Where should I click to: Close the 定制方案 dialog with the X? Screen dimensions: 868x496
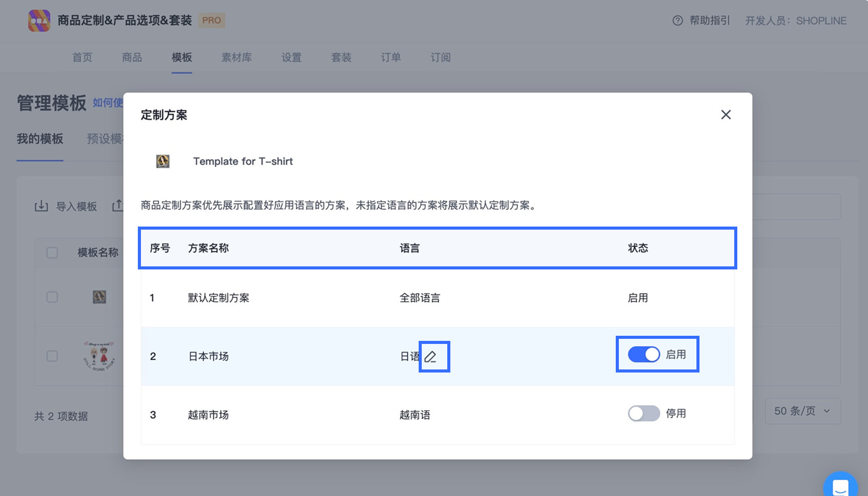[726, 115]
